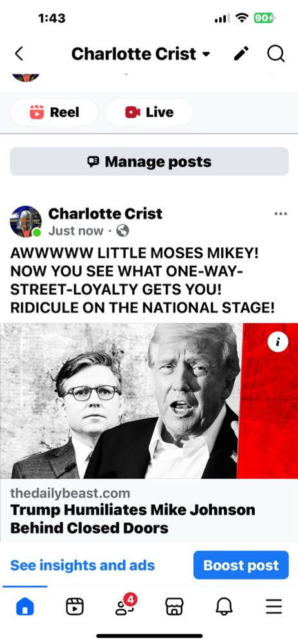Viewport: 298px width, 644px height.
Task: Go to the Home tab
Action: (25, 606)
